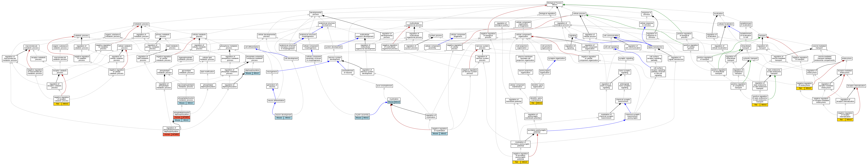
Task: Select the 'cell-cell signaling' node
Action: 611,47
